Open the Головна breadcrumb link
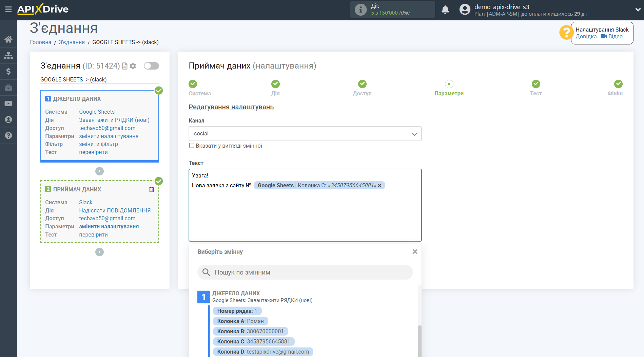 [x=41, y=42]
